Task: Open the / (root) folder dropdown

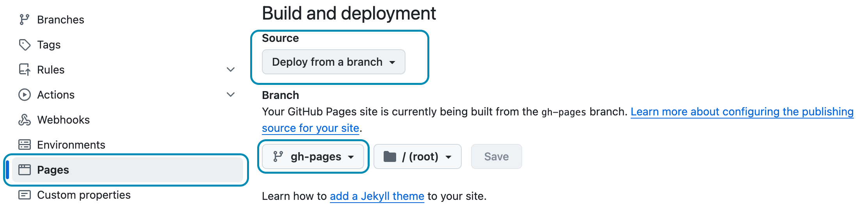Action: pyautogui.click(x=417, y=156)
